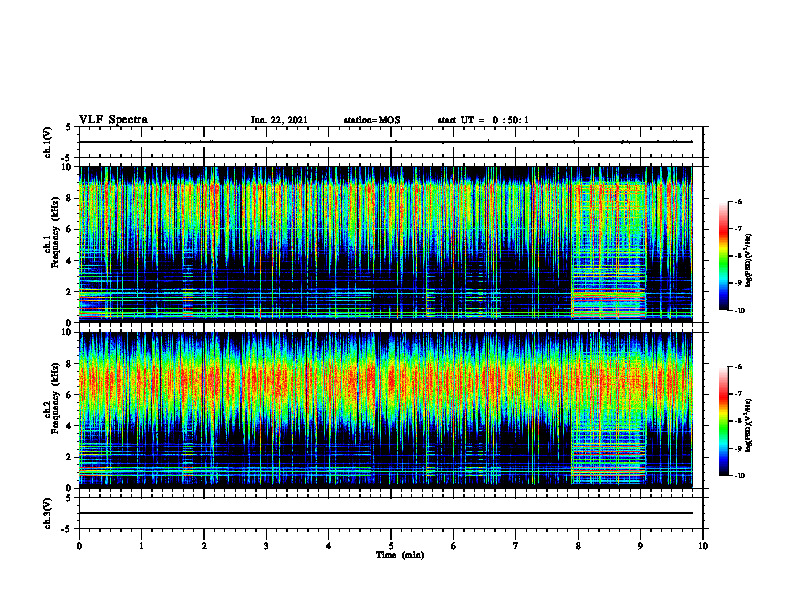
Task: Click the ch.2 spectrogram color scale bar
Action: pos(723,421)
